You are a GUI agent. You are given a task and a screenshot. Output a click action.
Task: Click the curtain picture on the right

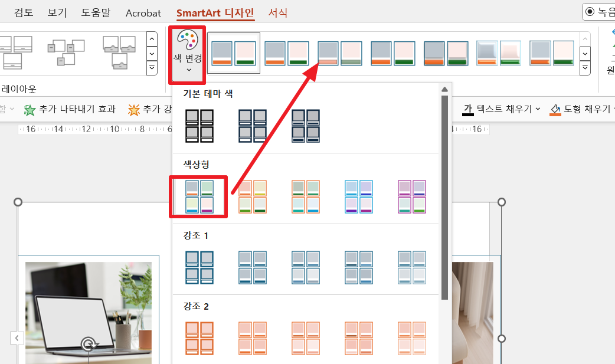click(473, 313)
